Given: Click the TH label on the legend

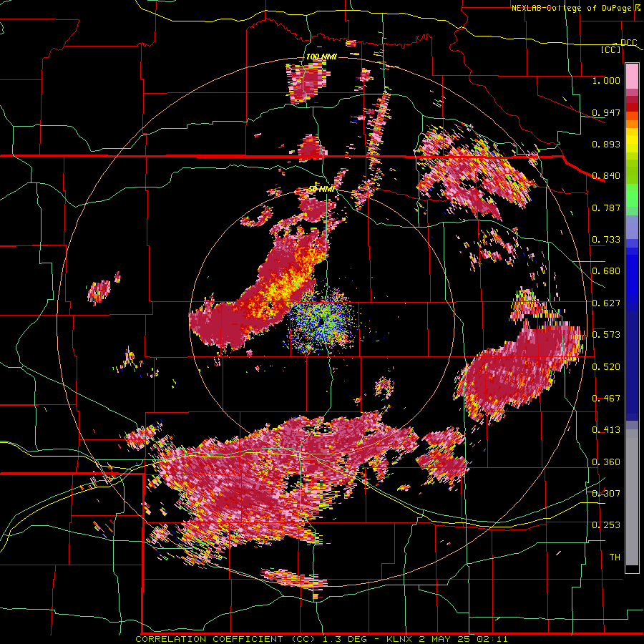Looking at the screenshot, I should (x=615, y=557).
